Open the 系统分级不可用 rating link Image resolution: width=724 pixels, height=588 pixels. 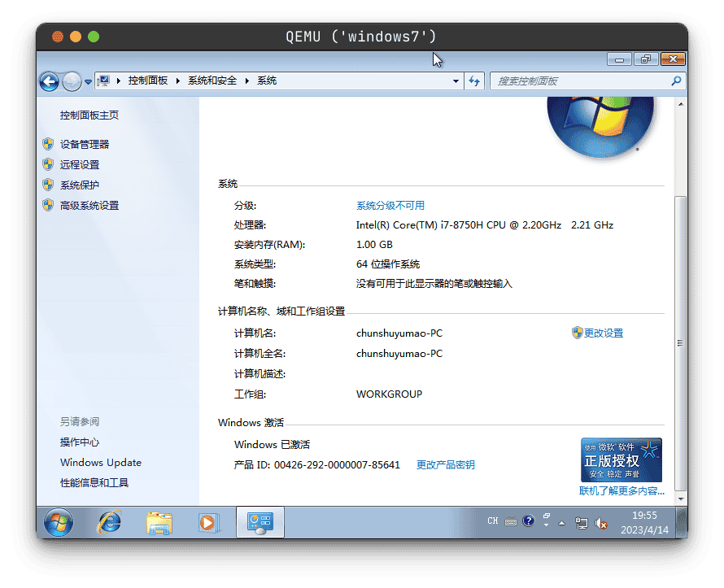[390, 206]
